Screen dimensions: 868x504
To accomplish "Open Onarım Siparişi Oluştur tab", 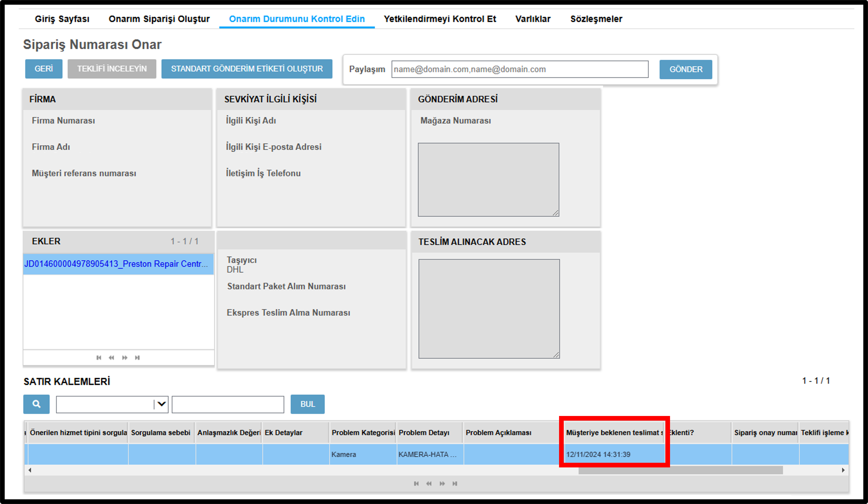I will [159, 19].
